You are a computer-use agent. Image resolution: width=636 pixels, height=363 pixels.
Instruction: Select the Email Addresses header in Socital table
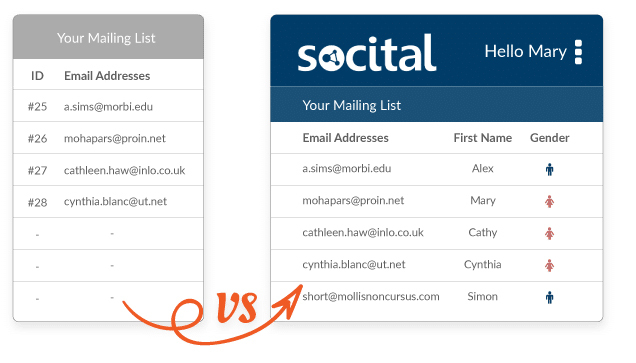[346, 138]
